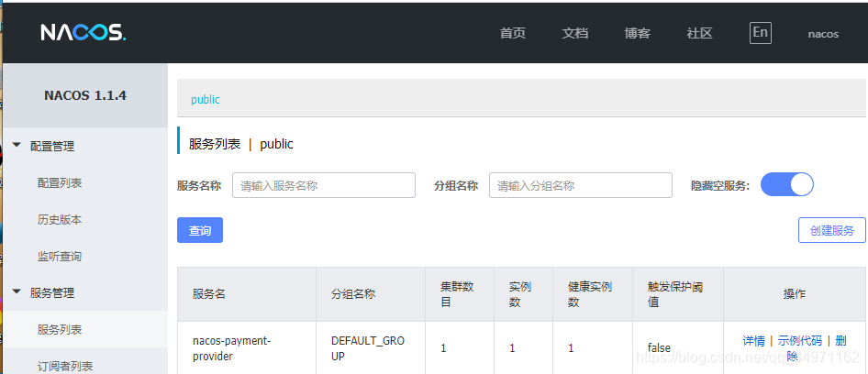This screenshot has width=868, height=374.
Task: Open the nacos user menu
Action: (823, 34)
